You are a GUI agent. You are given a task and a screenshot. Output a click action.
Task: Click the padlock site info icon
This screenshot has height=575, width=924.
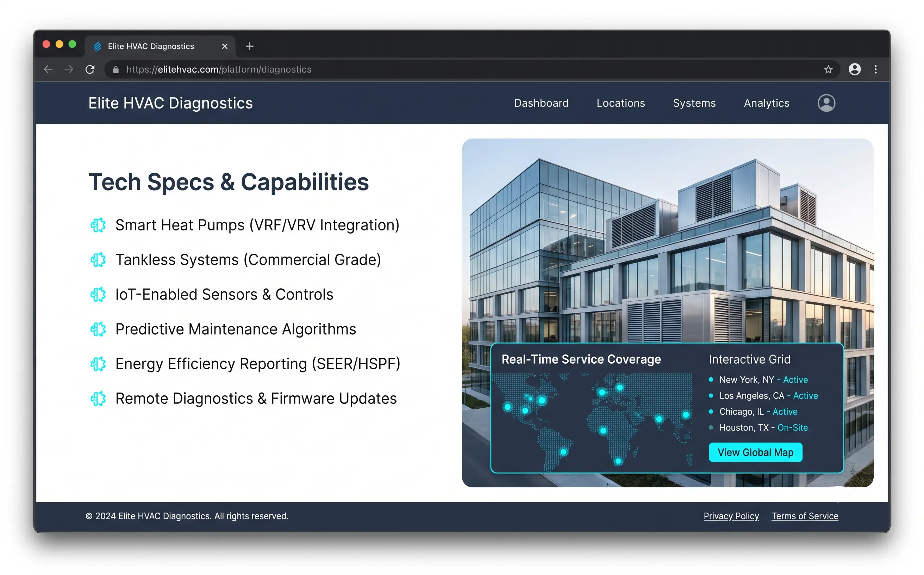click(x=116, y=69)
